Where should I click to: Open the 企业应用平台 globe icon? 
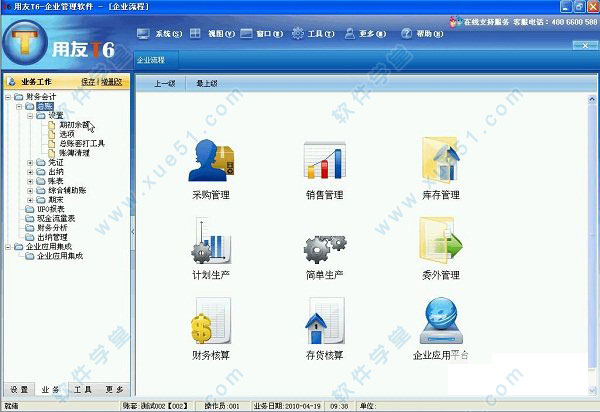[x=441, y=321]
